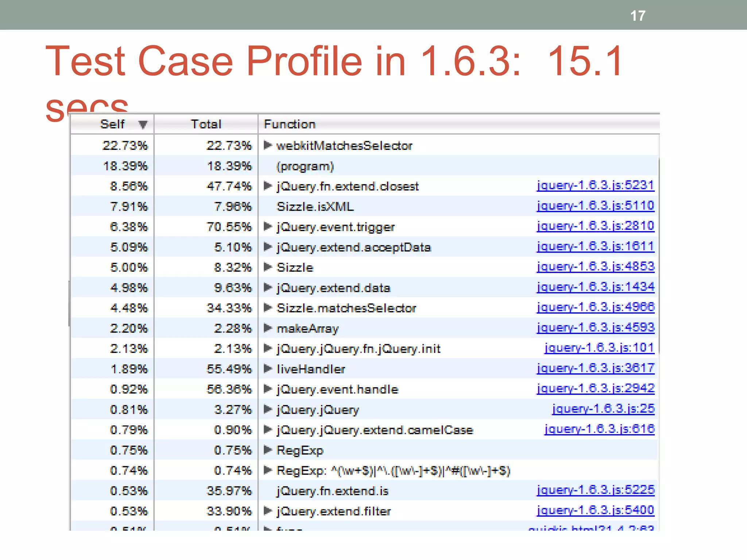
Task: Expand the makeArray function row
Action: tap(267, 328)
